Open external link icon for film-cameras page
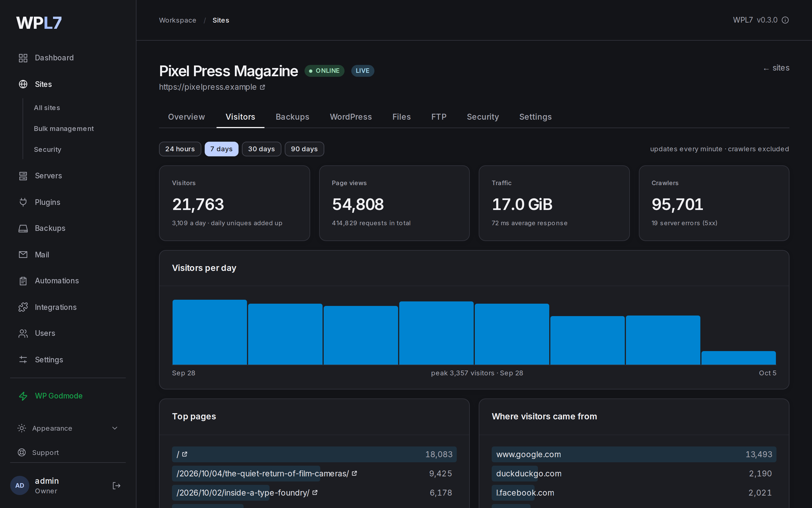 click(354, 473)
